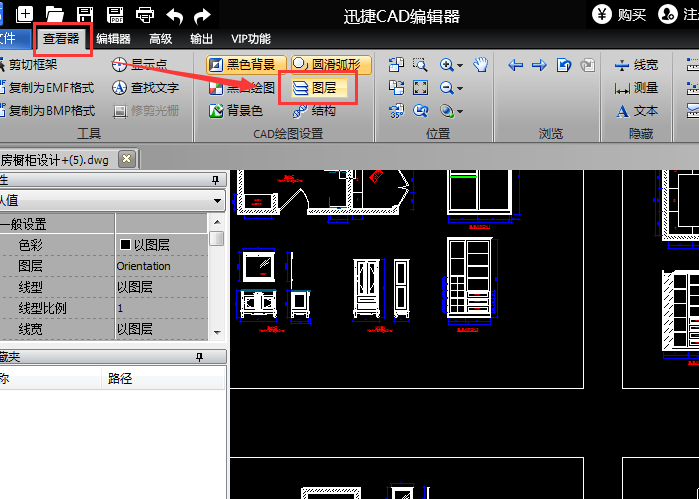Select the hand pan tool

point(481,65)
